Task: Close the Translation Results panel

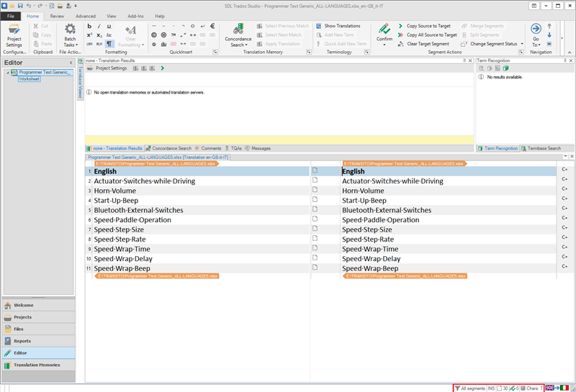Action: (470, 60)
